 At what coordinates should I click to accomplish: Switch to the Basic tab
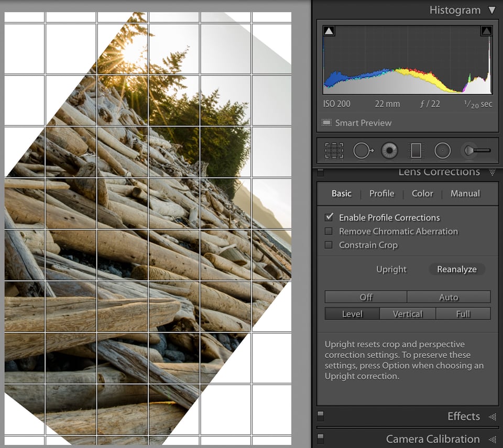pyautogui.click(x=341, y=193)
